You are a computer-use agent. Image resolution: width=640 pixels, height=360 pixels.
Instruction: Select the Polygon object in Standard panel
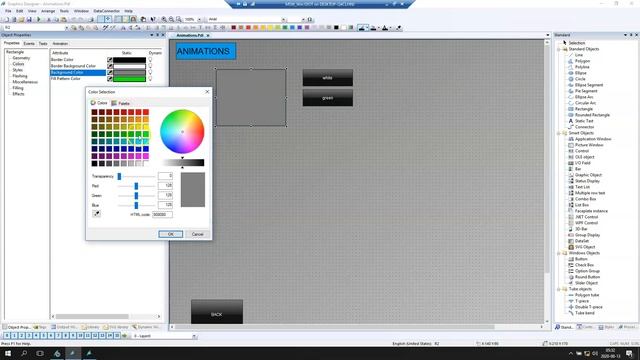point(582,61)
